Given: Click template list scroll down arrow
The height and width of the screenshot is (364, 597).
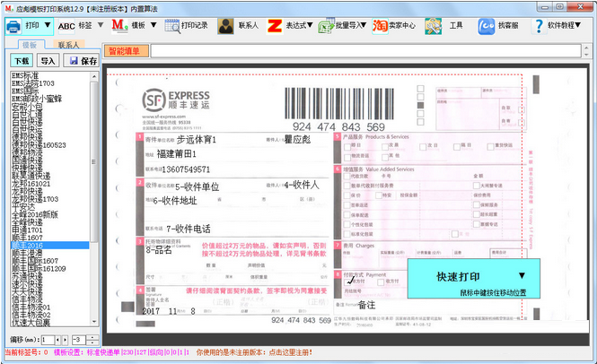Looking at the screenshot, I should [x=94, y=322].
